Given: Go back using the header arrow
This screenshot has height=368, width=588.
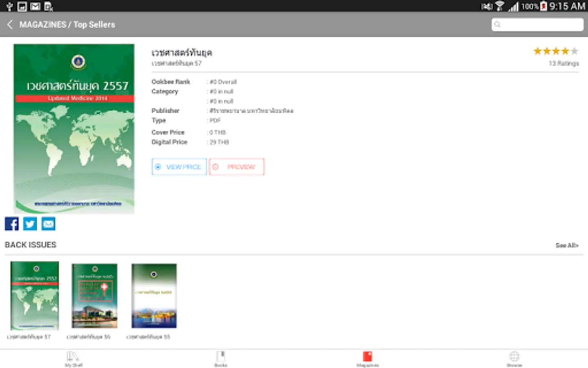Looking at the screenshot, I should pyautogui.click(x=10, y=25).
